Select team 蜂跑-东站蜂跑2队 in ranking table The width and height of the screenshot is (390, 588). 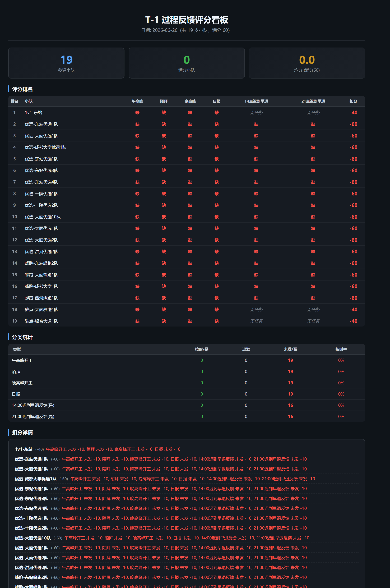[x=41, y=263]
